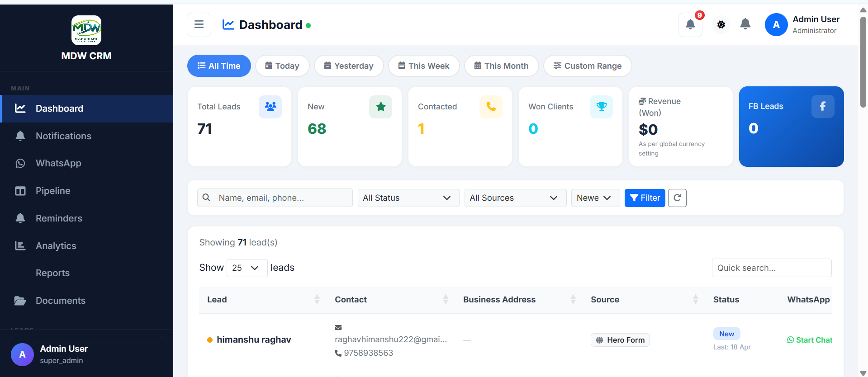Viewport: 868px width, 377px height.
Task: Click the Facebook icon on FB Leads card
Action: coord(823,106)
